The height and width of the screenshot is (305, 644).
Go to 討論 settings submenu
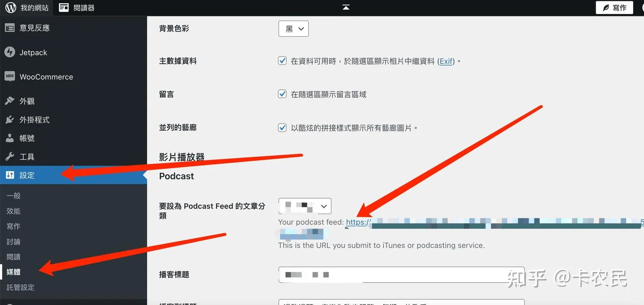[14, 241]
